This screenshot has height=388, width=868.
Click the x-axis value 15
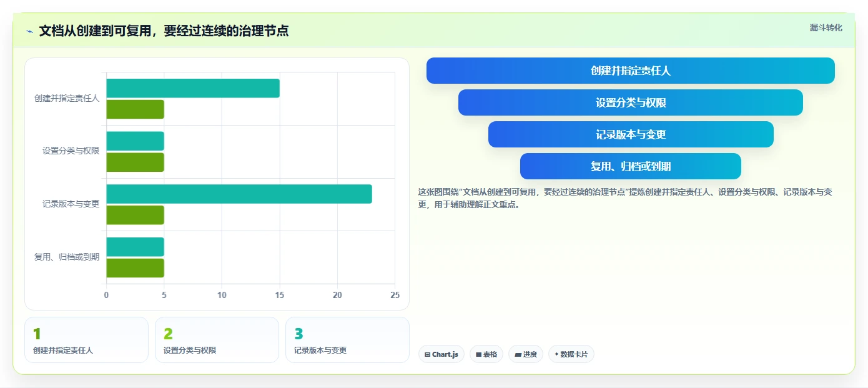[x=280, y=295]
